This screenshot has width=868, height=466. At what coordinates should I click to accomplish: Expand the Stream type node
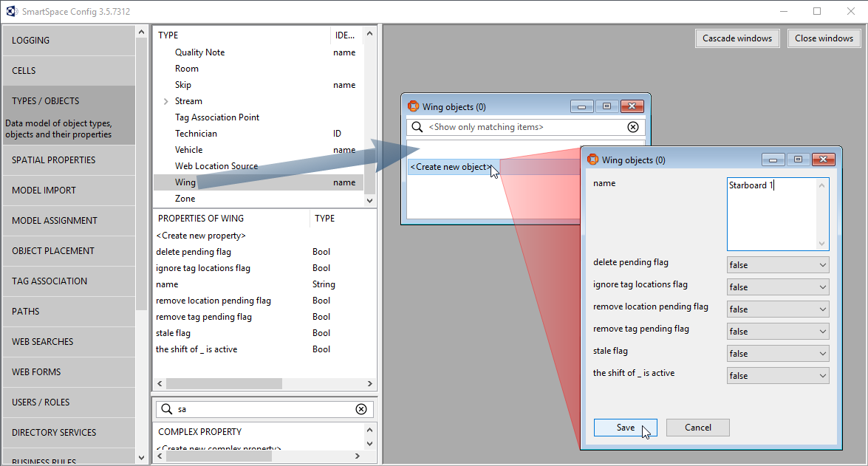tap(165, 101)
